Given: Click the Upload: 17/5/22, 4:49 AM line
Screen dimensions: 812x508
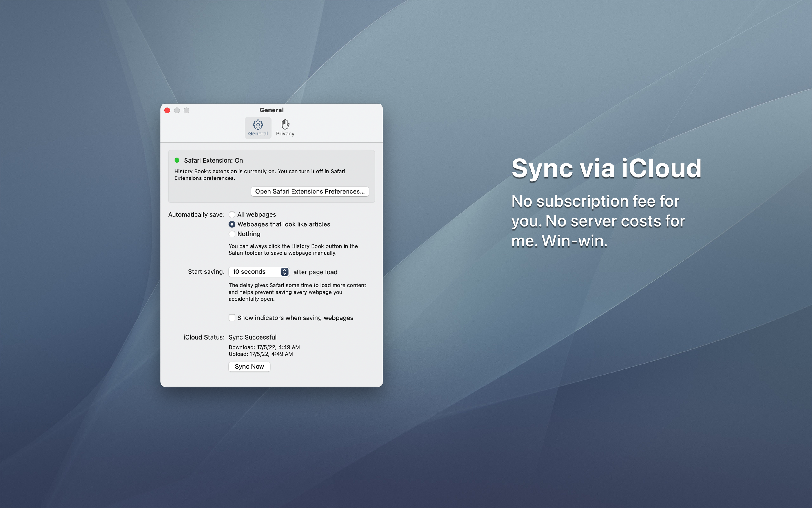Looking at the screenshot, I should pos(261,354).
